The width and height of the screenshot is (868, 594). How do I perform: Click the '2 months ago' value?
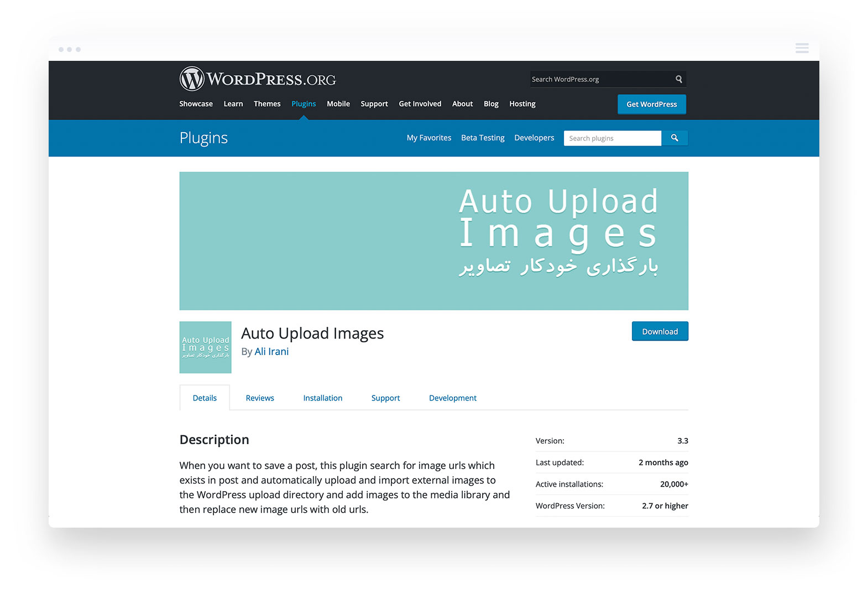pyautogui.click(x=663, y=462)
